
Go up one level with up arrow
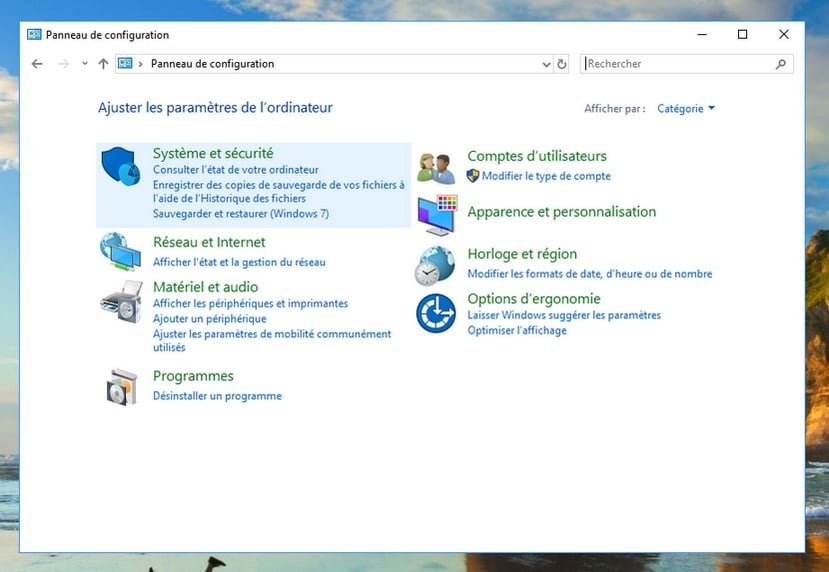(103, 64)
